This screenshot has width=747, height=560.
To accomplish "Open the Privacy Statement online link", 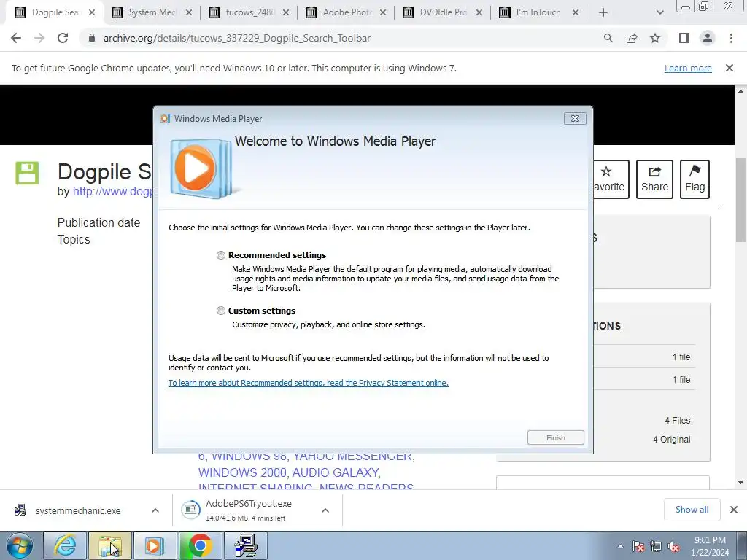I will point(309,383).
